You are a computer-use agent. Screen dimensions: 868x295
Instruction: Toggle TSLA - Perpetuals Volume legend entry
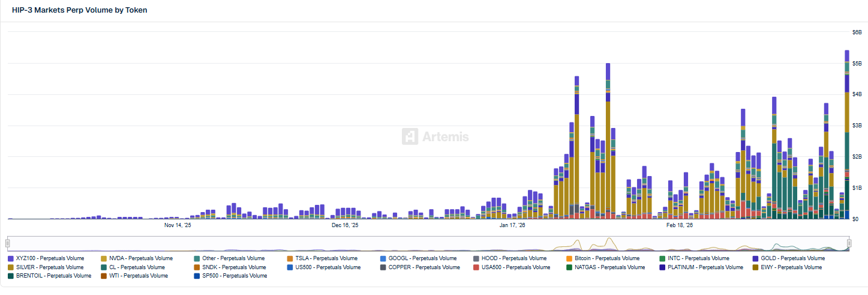(x=326, y=258)
